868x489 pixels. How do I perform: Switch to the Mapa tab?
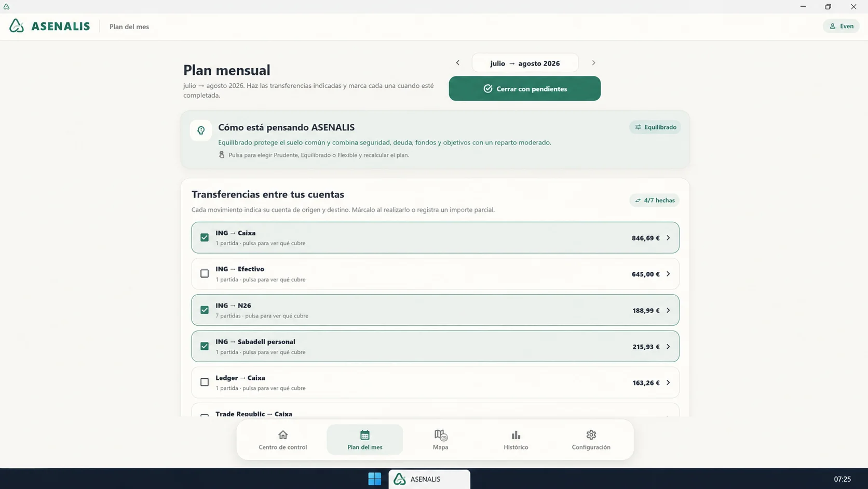(440, 440)
